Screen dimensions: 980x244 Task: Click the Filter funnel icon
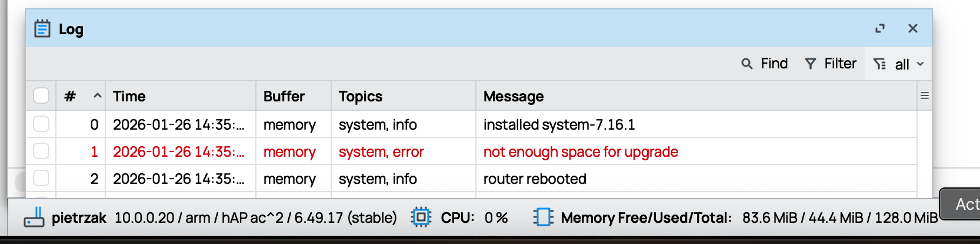[810, 64]
